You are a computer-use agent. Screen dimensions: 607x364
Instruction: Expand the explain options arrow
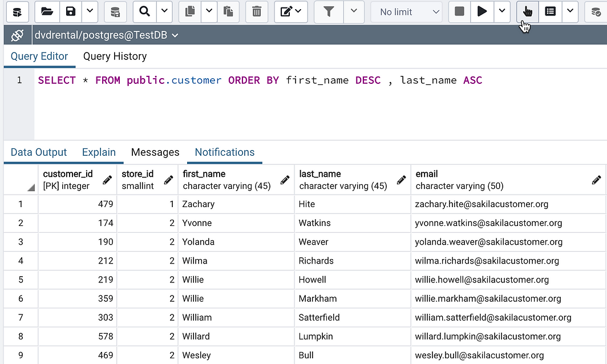pyautogui.click(x=570, y=11)
